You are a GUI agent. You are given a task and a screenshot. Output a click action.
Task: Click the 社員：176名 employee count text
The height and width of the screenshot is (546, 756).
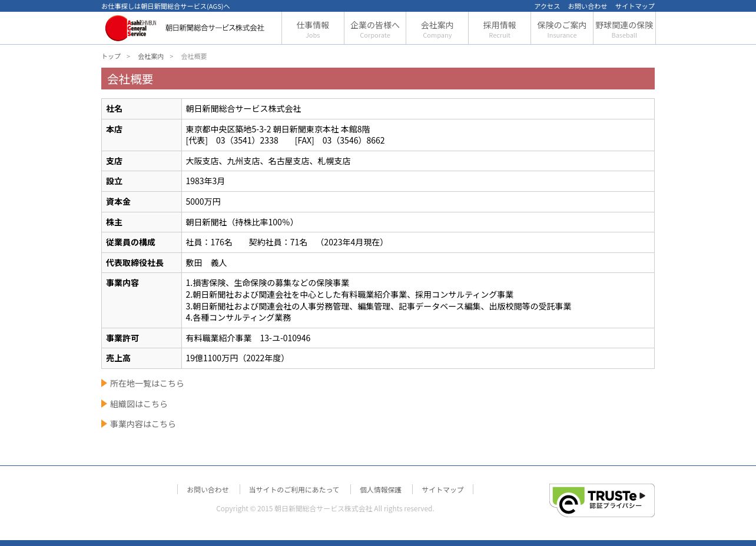pos(209,242)
